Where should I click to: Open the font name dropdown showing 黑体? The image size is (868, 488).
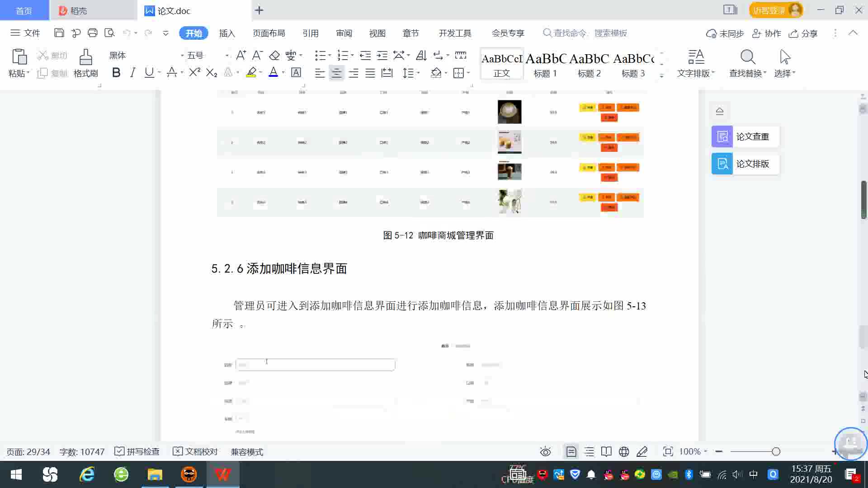pyautogui.click(x=182, y=56)
